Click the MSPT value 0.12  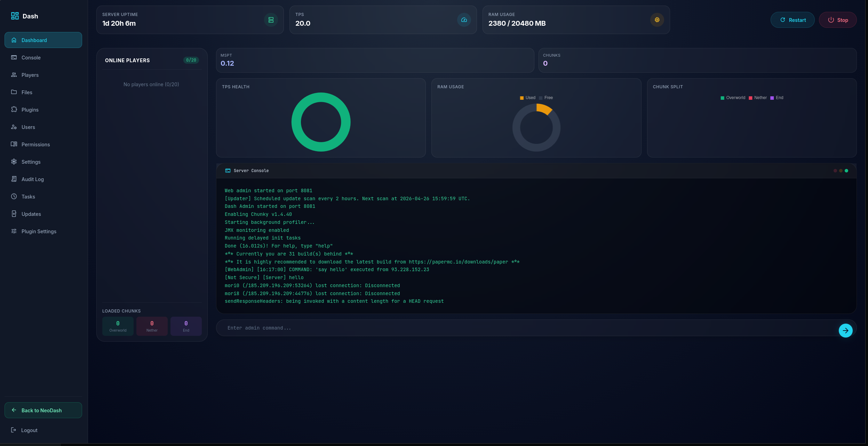[227, 63]
